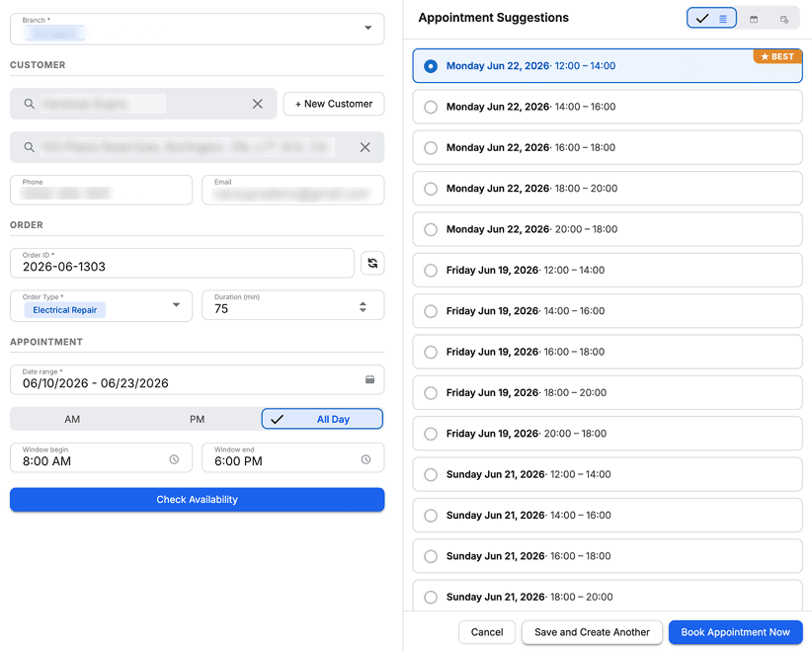
Task: Click the Check Availability button
Action: [x=198, y=500]
